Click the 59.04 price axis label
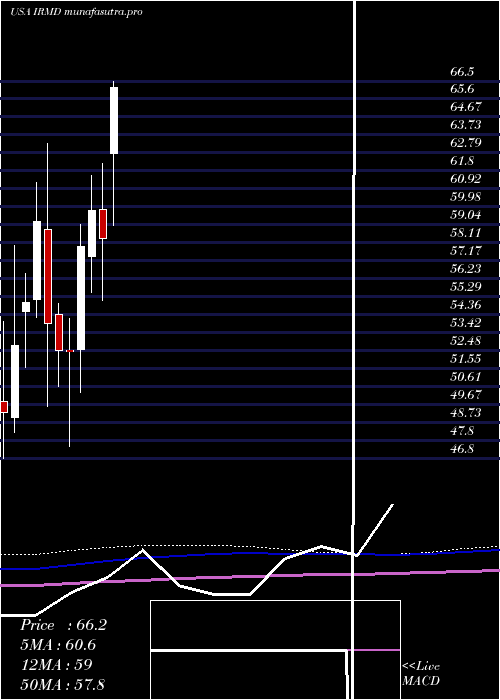Screen dimensions: 500x700 pos(466,215)
